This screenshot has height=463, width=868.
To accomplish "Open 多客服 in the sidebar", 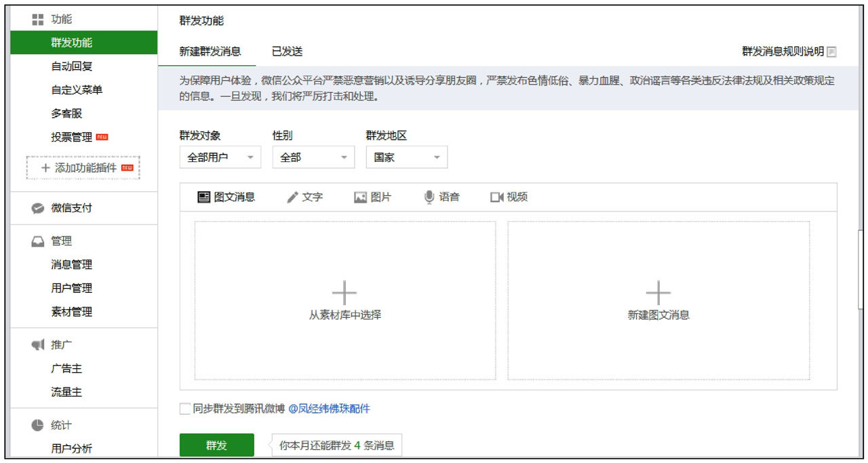I will (x=66, y=114).
